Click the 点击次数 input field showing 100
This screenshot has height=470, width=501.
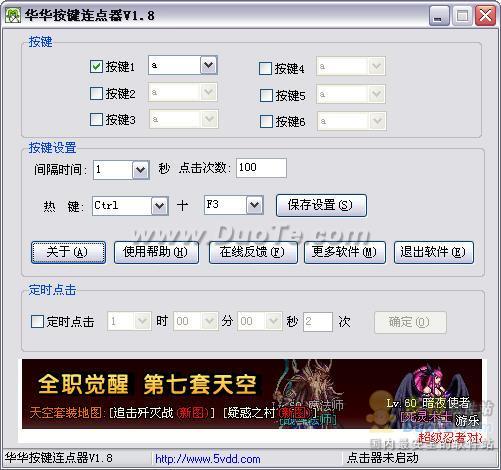coord(261,168)
